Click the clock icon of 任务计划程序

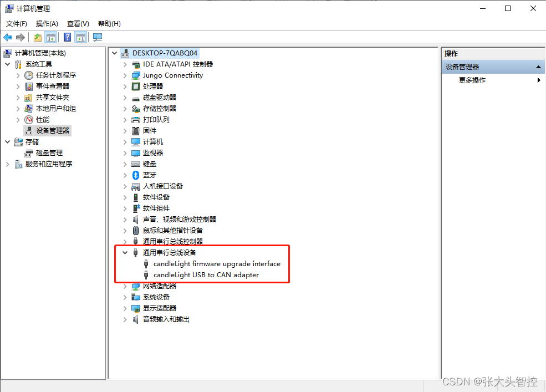pos(29,75)
